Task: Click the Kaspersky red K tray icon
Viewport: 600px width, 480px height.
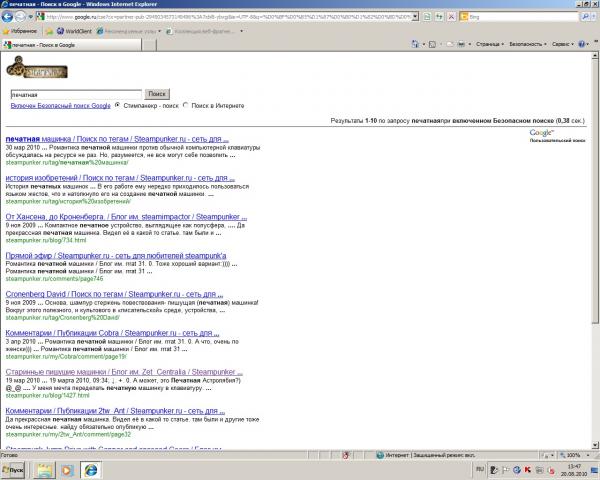Action: tap(528, 470)
